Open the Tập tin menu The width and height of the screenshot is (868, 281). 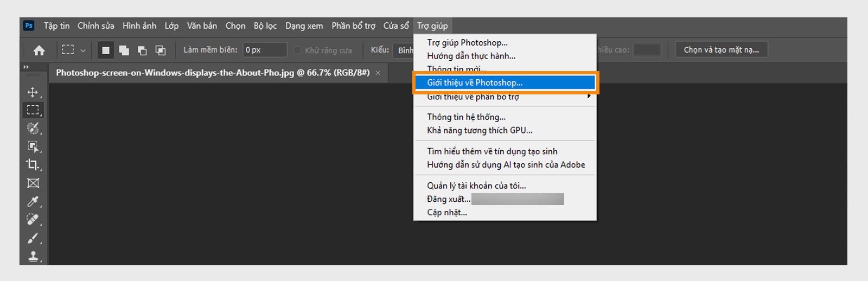57,25
